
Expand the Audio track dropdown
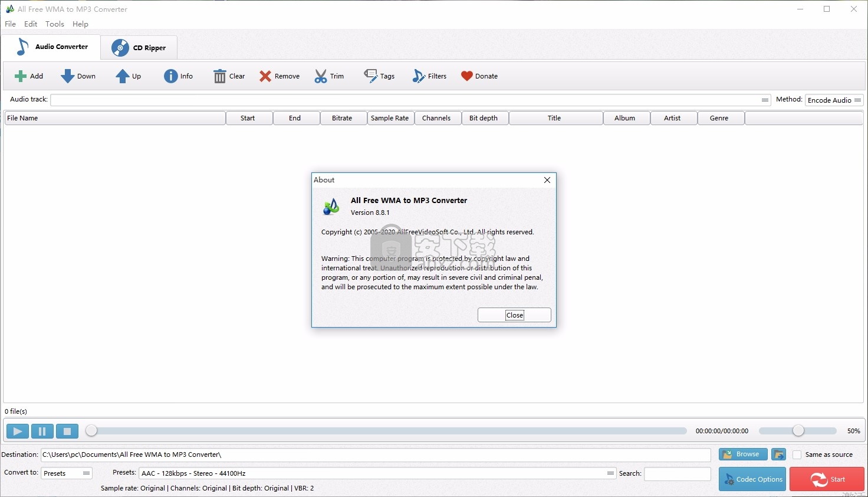[x=765, y=100]
